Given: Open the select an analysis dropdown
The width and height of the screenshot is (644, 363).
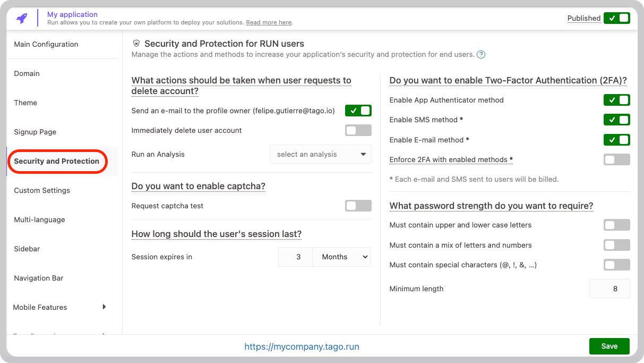Looking at the screenshot, I should 321,154.
